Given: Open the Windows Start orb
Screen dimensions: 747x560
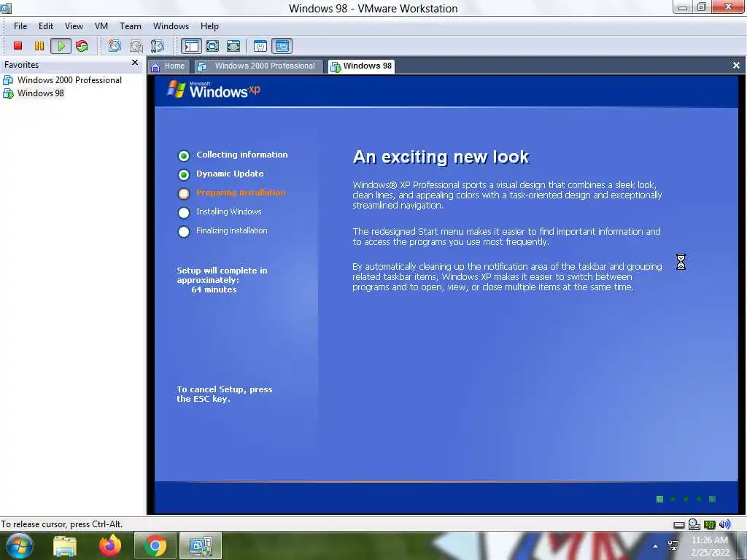Looking at the screenshot, I should tap(18, 545).
